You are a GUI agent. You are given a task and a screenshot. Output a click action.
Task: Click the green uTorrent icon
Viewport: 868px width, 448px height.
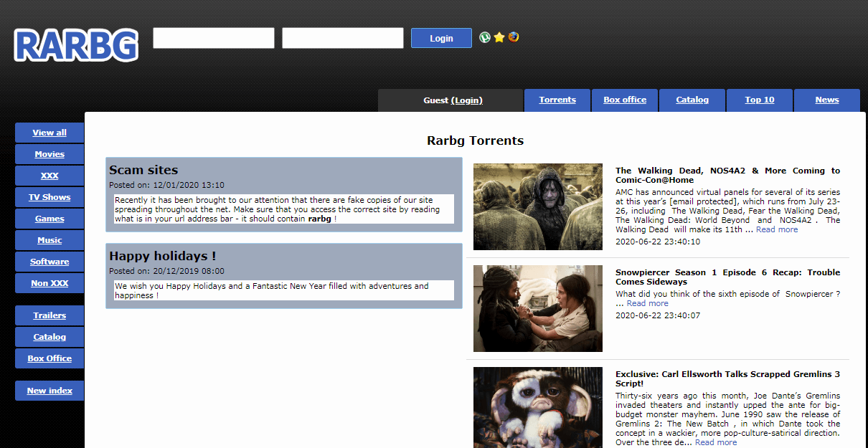click(485, 37)
